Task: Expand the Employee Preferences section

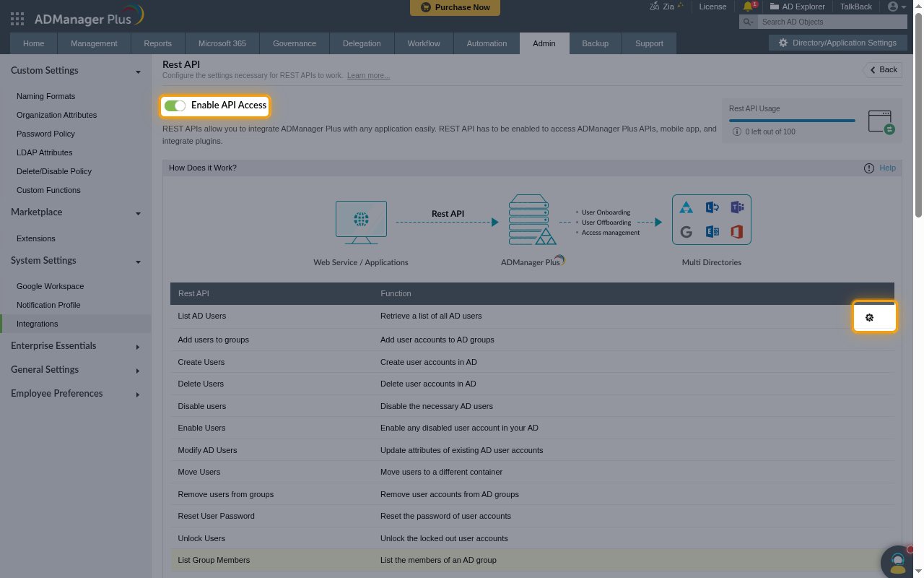Action: [138, 394]
